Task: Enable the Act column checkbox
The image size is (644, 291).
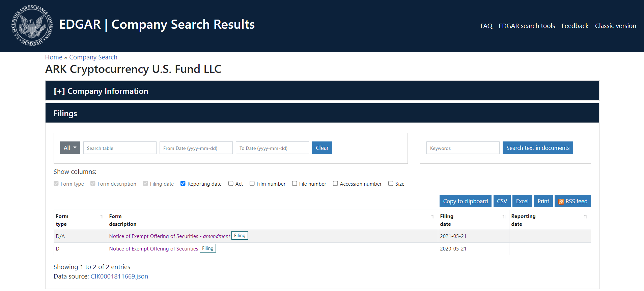Action: tap(231, 184)
